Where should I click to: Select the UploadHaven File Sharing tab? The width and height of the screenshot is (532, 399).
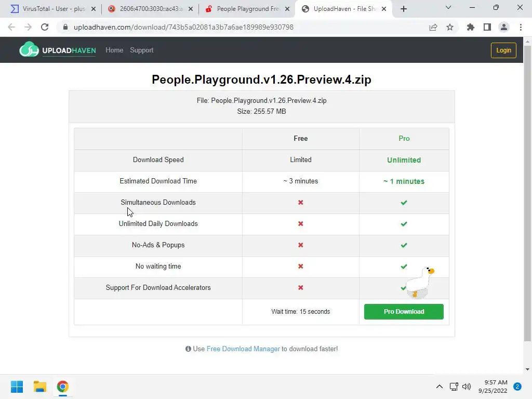[343, 9]
